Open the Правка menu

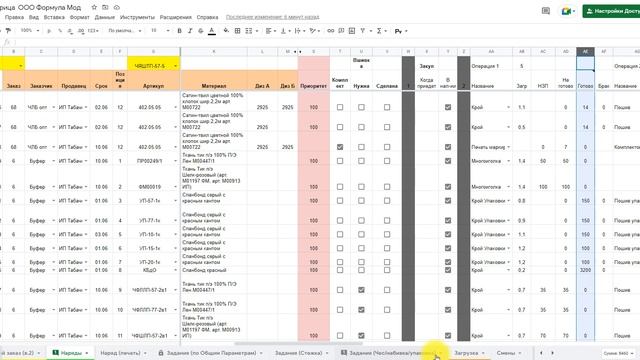click(x=14, y=17)
